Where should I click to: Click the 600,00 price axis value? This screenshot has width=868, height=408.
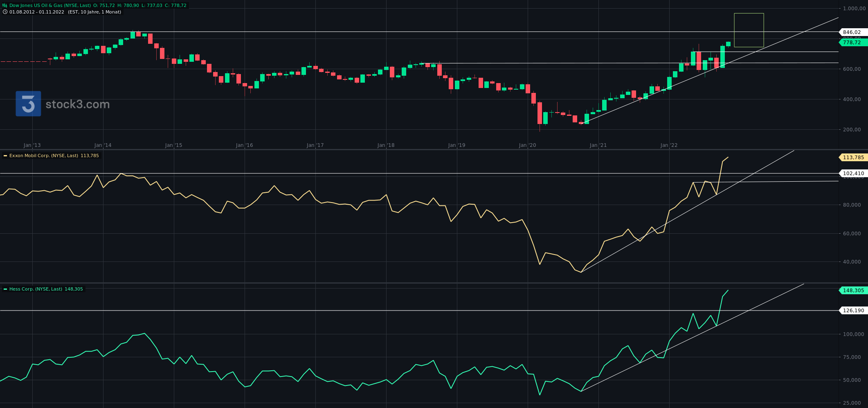[x=852, y=69]
